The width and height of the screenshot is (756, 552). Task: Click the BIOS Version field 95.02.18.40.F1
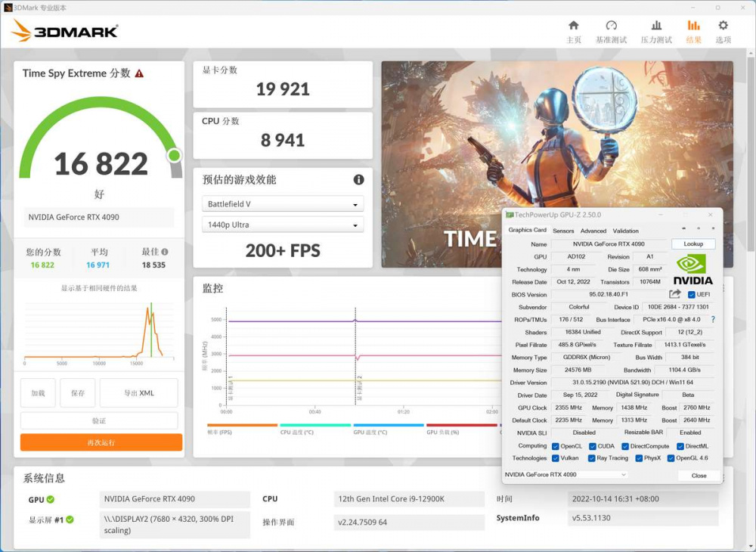(x=609, y=294)
